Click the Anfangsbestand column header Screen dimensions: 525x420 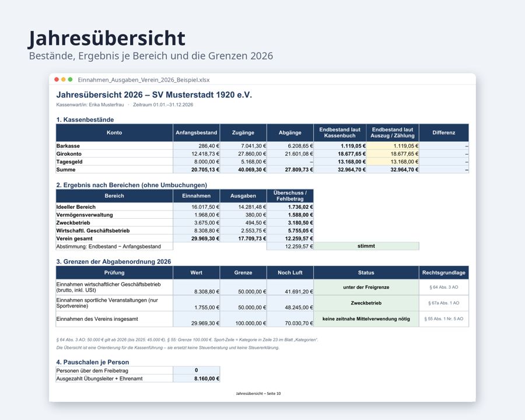pyautogui.click(x=196, y=132)
